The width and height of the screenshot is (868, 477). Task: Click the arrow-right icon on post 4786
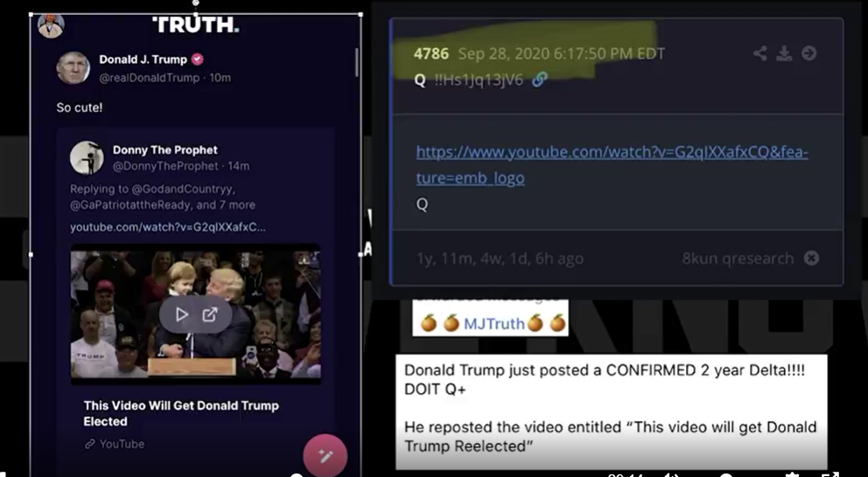pos(808,53)
